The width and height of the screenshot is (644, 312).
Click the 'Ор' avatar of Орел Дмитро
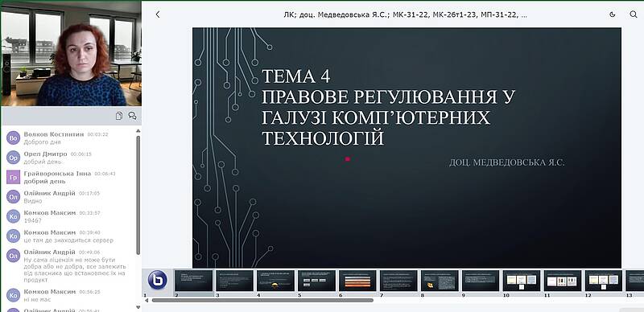(x=13, y=158)
